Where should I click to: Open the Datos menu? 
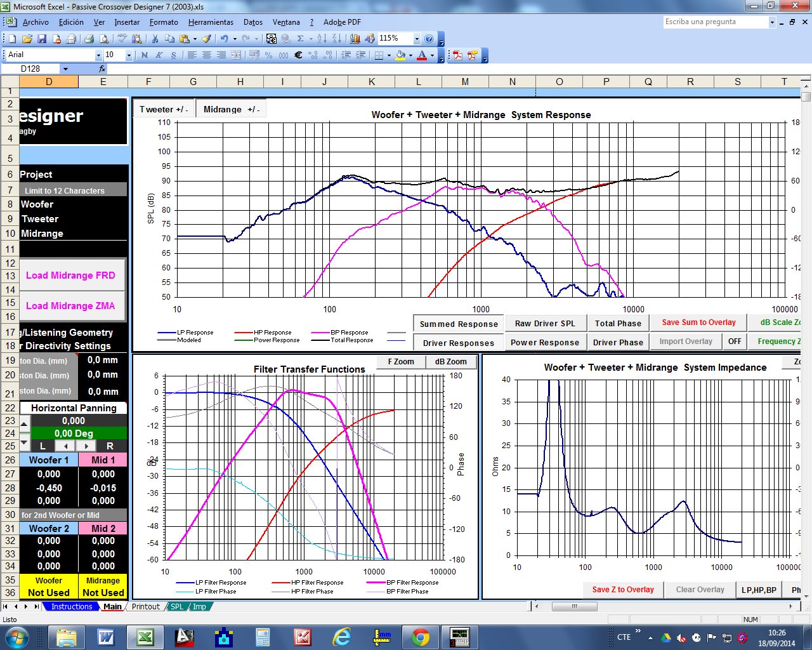point(253,22)
